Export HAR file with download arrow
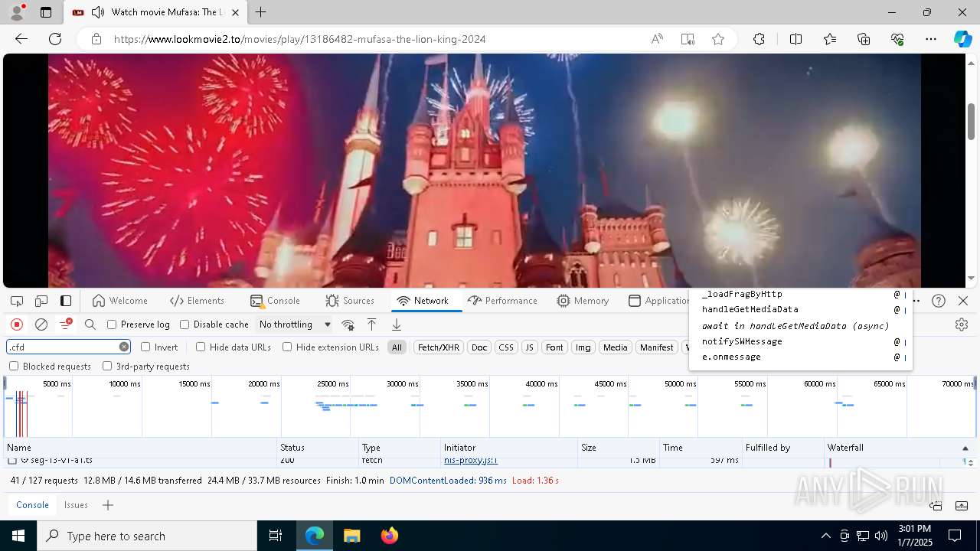This screenshot has width=980, height=551. [x=397, y=324]
